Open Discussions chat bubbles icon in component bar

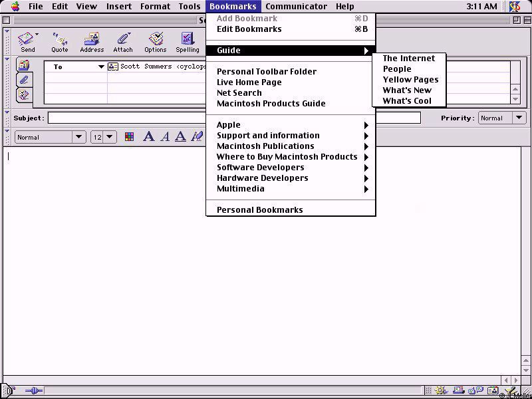click(475, 391)
